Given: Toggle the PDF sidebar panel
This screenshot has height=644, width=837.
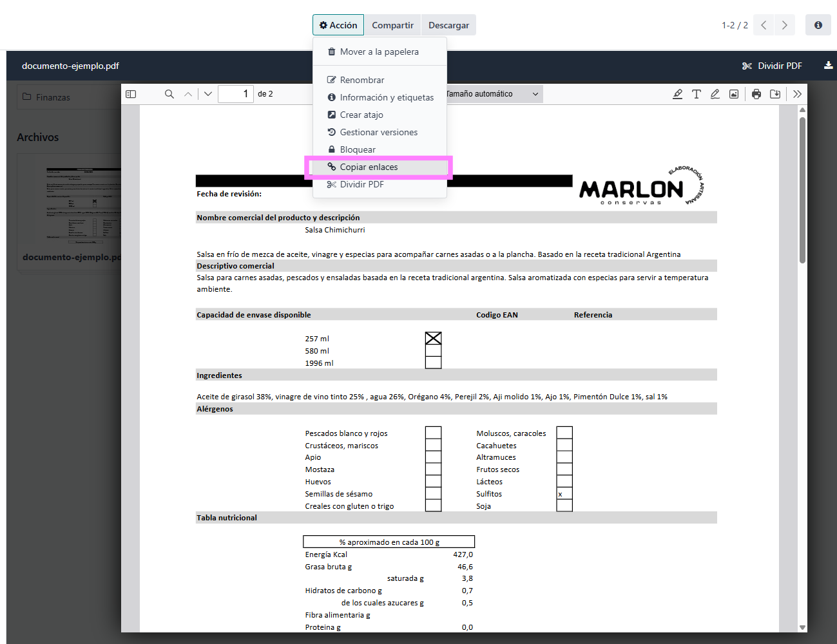Looking at the screenshot, I should tap(131, 94).
